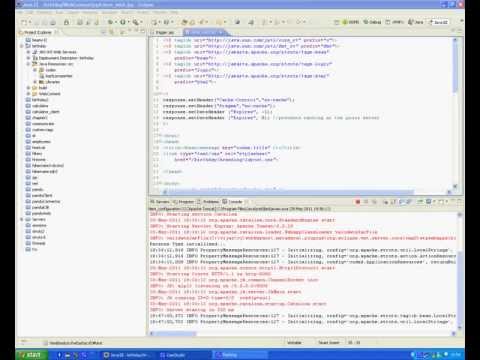Image resolution: width=480 pixels, height=360 pixels.
Task: Open the External Tools toolbar icon
Action: click(x=135, y=22)
